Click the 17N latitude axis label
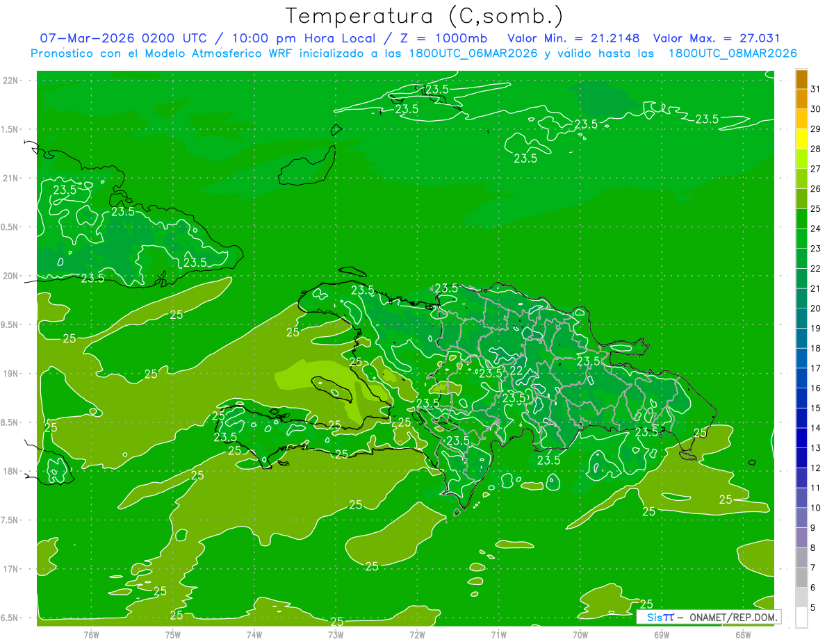This screenshot has width=834, height=644. 11,569
